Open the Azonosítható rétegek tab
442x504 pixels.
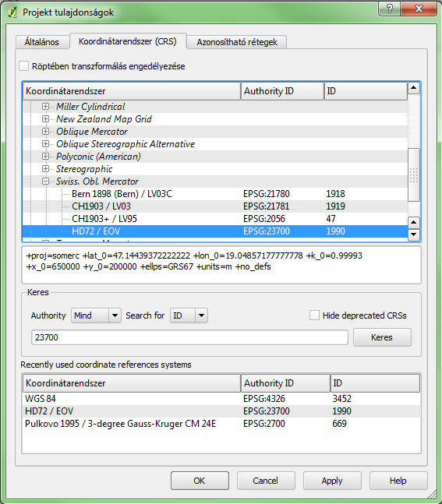click(237, 42)
